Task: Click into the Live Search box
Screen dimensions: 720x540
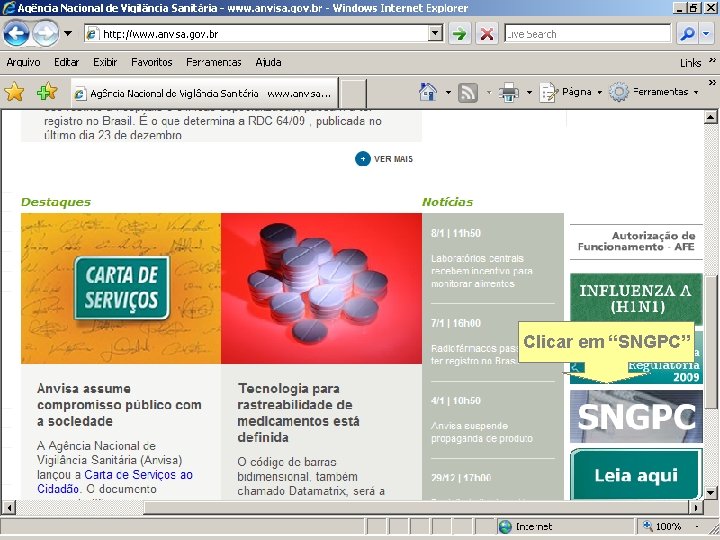Action: [x=588, y=34]
